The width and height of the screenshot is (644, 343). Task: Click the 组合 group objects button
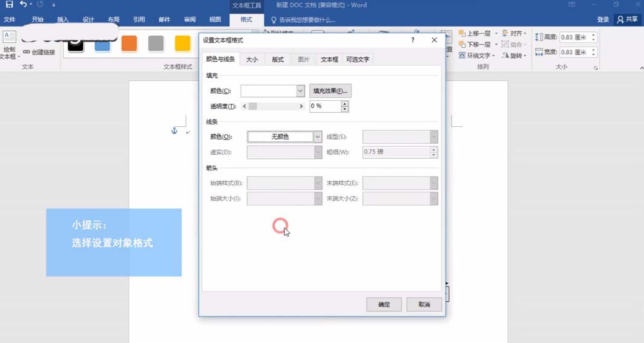[514, 45]
